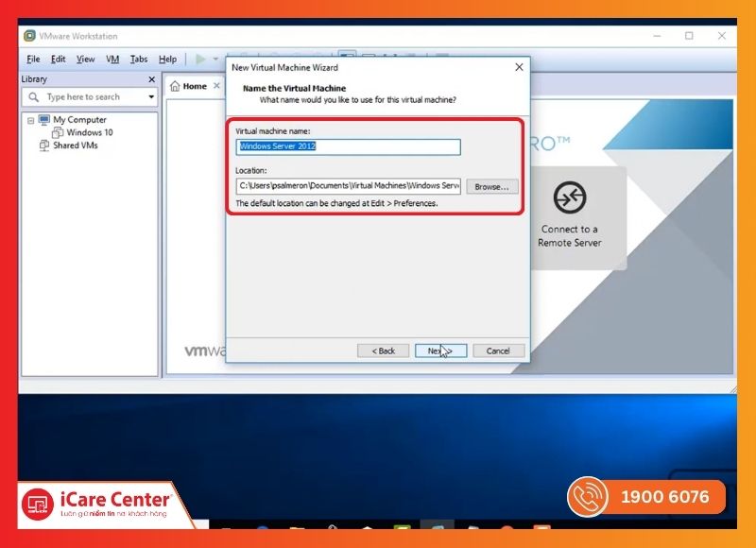Click the 'Location:' label
This screenshot has width=756, height=548.
pos(250,171)
